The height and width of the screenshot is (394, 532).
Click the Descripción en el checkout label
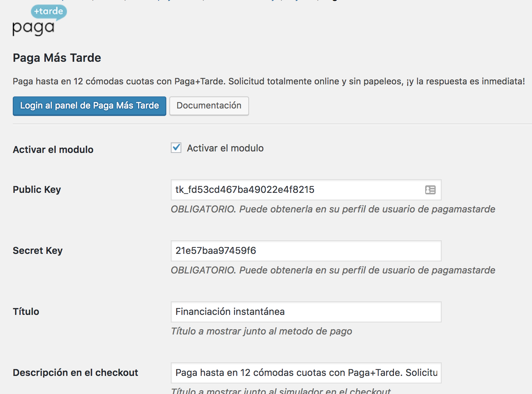pos(75,373)
